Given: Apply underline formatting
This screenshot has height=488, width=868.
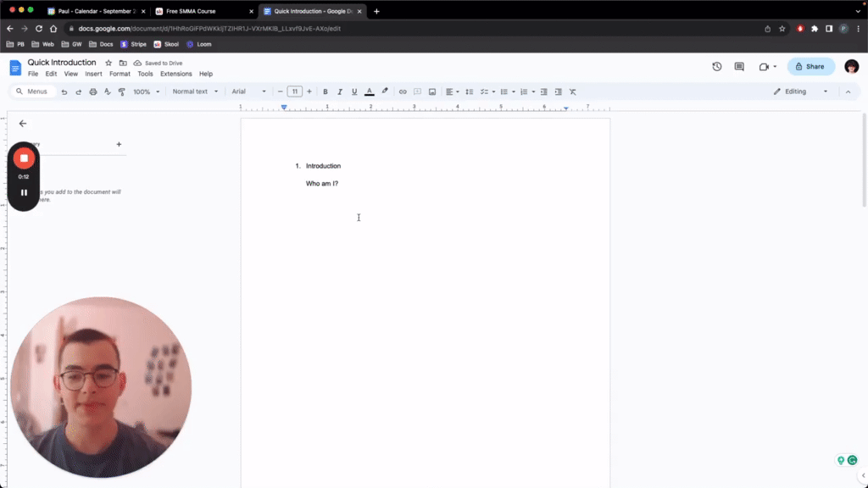Looking at the screenshot, I should pyautogui.click(x=353, y=91).
